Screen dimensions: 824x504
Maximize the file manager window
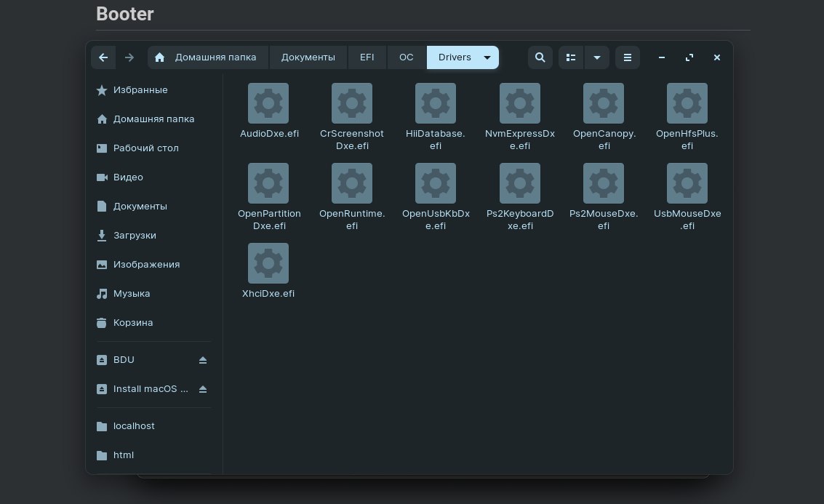[x=689, y=57]
